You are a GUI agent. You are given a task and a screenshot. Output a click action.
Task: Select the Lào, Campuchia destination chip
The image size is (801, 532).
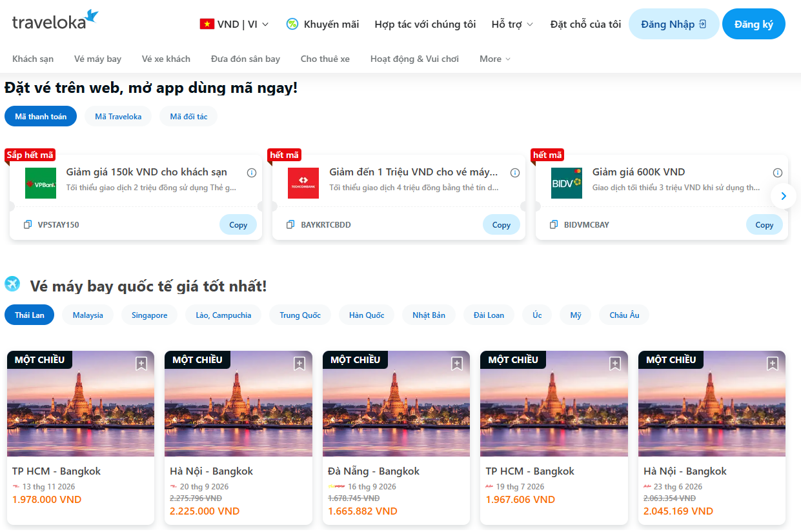[223, 315]
